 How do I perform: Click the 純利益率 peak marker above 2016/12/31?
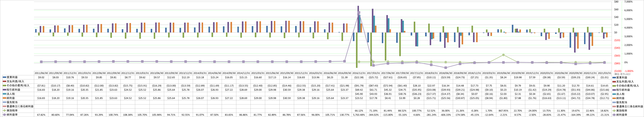359,12
